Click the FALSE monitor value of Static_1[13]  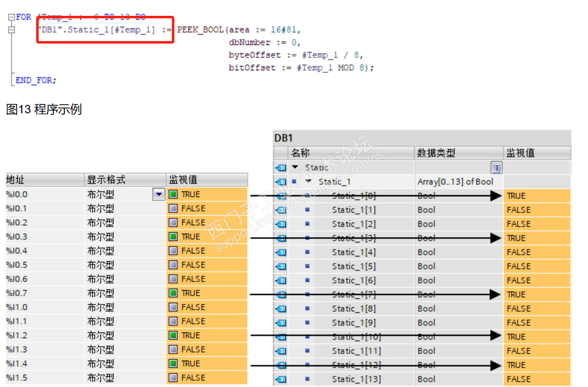[537, 379]
